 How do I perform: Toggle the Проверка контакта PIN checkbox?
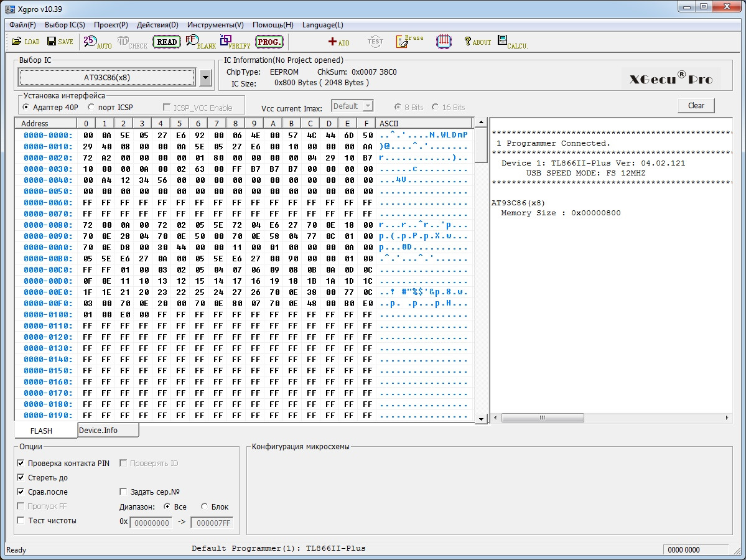21,464
